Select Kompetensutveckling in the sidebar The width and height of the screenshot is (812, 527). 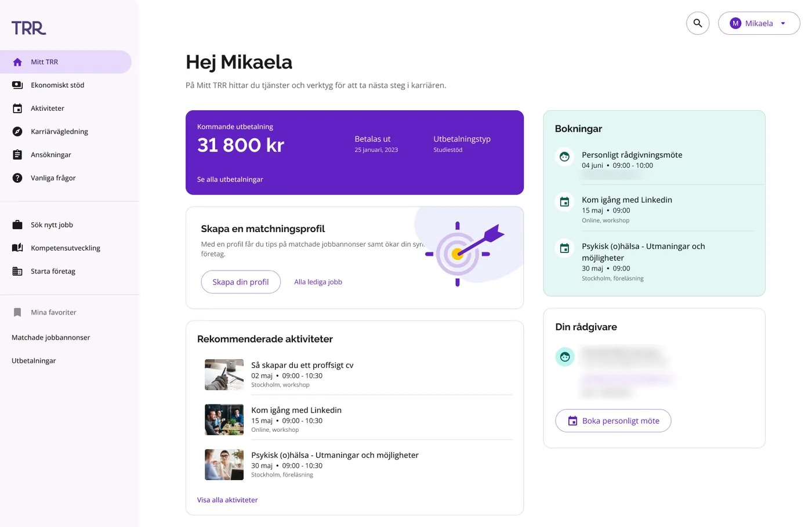(66, 248)
